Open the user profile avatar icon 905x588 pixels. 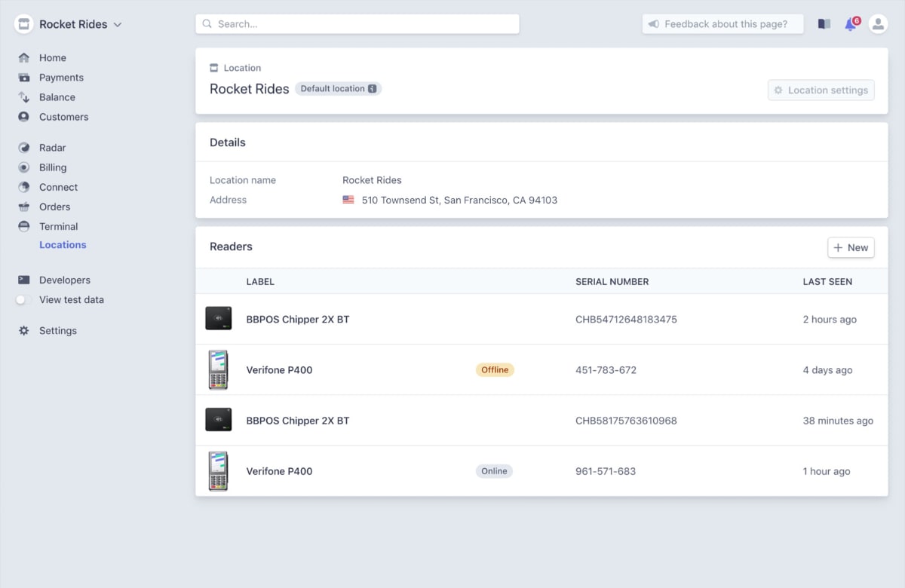pyautogui.click(x=878, y=24)
